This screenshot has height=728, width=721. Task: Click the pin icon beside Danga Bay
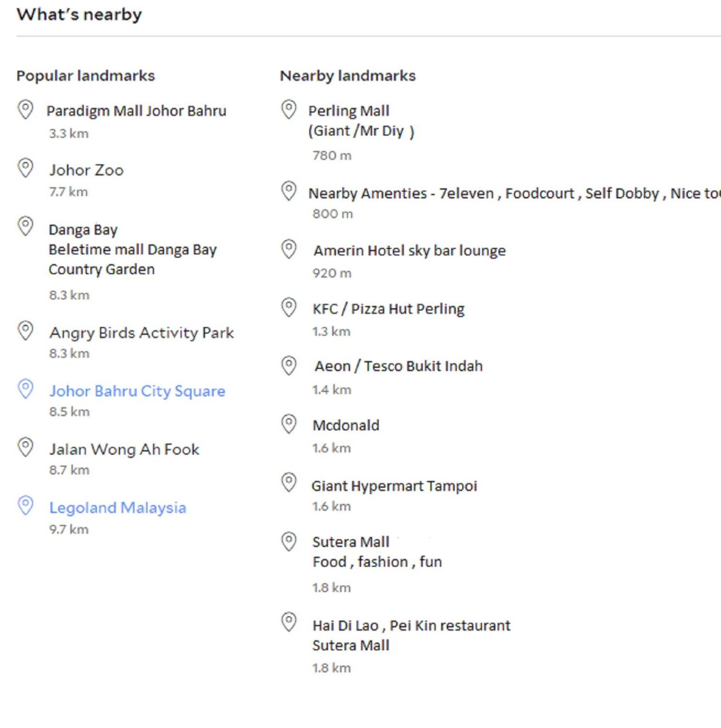[x=25, y=226]
